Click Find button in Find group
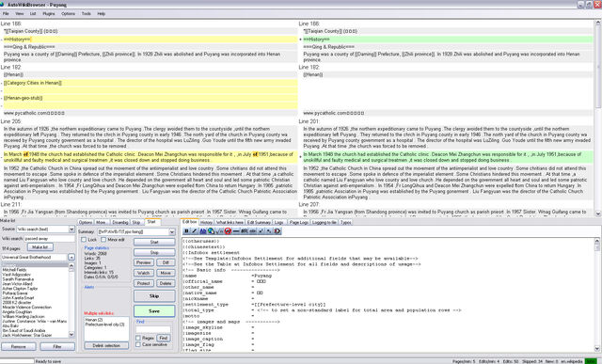602x364 pixels. [164, 338]
